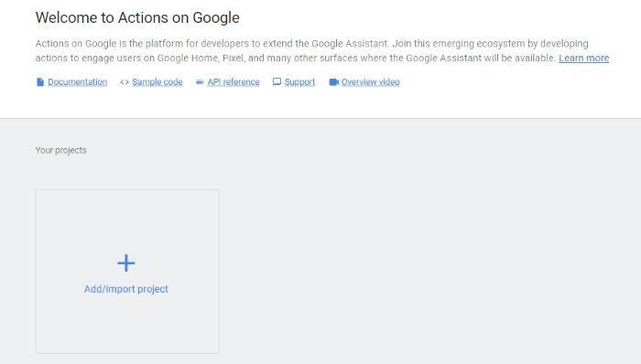The height and width of the screenshot is (364, 641).
Task: Open the Sample code link
Action: pyautogui.click(x=158, y=82)
